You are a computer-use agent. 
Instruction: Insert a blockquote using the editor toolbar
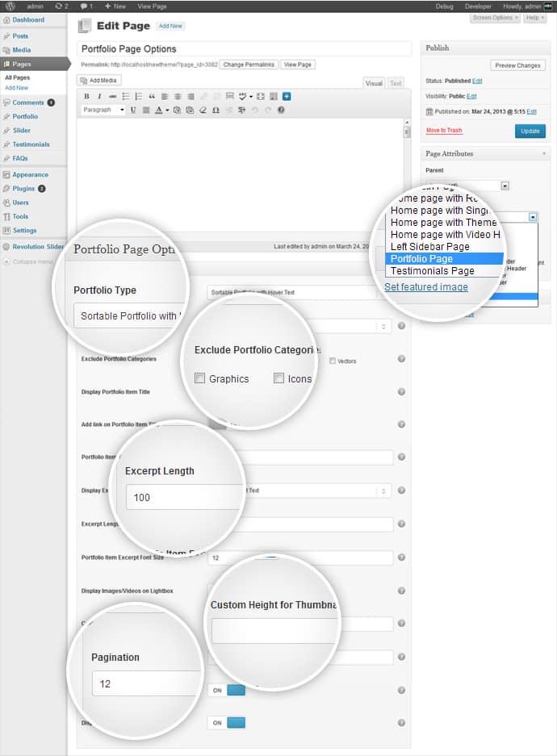point(151,97)
